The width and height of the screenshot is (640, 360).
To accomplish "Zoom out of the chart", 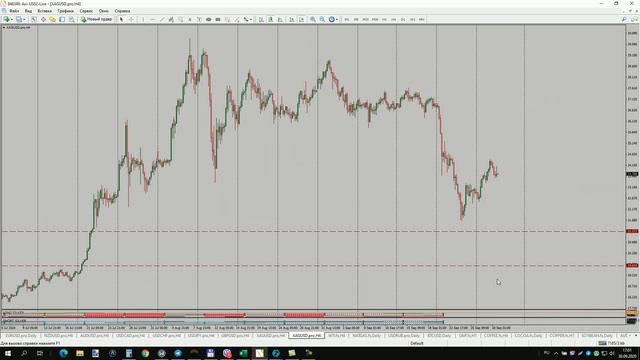I will (322, 19).
